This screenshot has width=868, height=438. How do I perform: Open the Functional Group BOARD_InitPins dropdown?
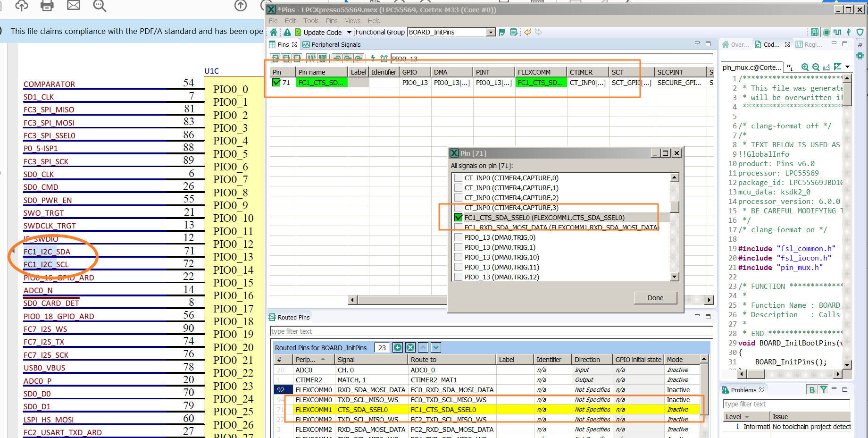click(491, 32)
